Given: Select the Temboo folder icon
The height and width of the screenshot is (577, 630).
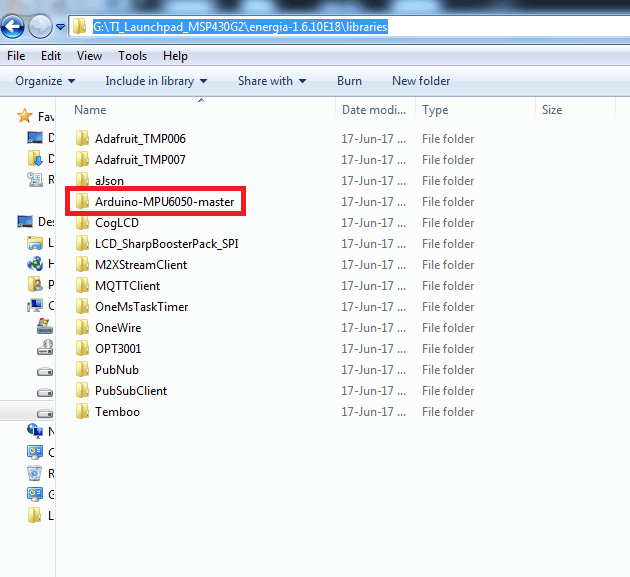Looking at the screenshot, I should coord(82,411).
